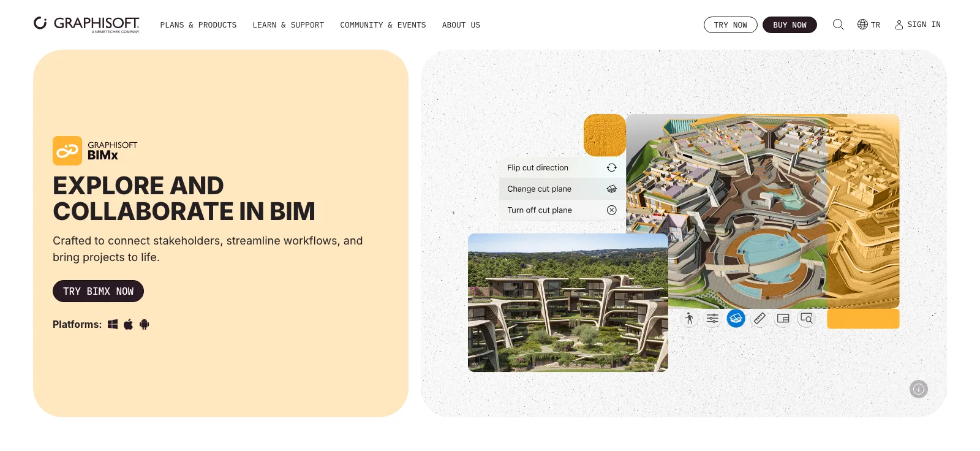The width and height of the screenshot is (980, 451).
Task: Click the globe language icon
Action: coord(862,25)
